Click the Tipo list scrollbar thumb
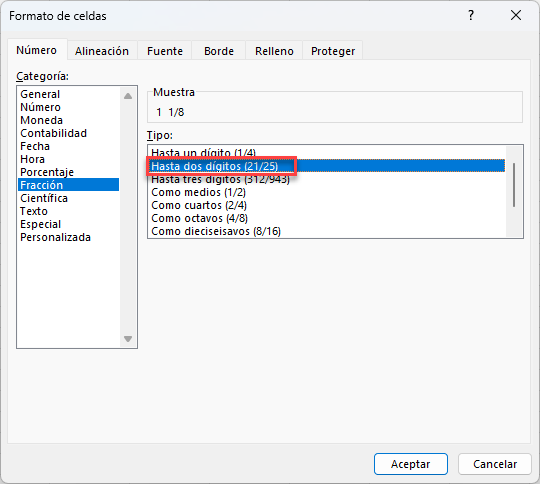 tap(514, 185)
